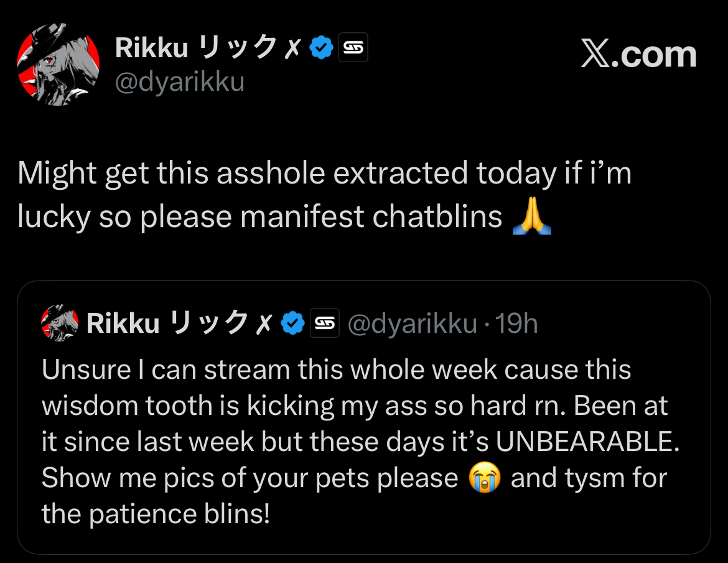Open the large Rikku profile avatar
The image size is (728, 563).
58,65
